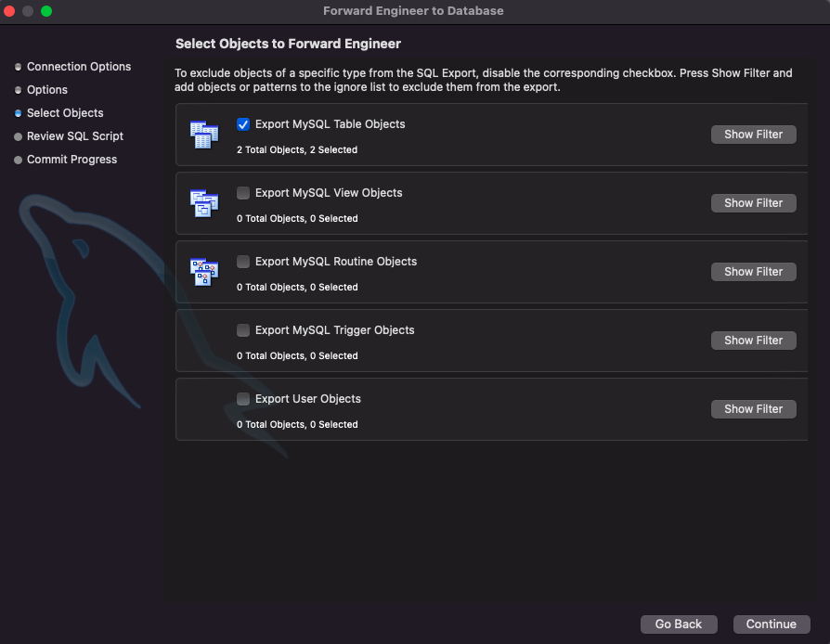Click '2 Total Objects, 2 Selected' text
The height and width of the screenshot is (644, 830).
pos(297,149)
